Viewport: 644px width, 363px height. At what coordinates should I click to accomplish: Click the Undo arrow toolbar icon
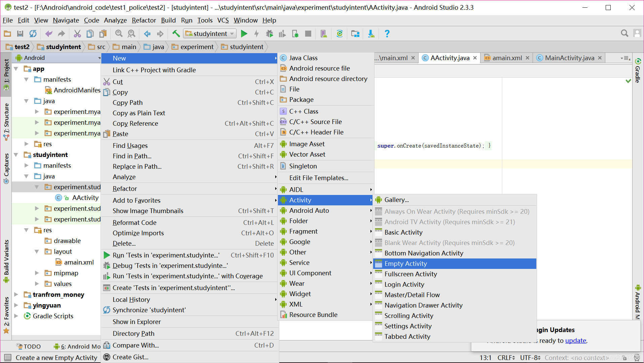click(49, 34)
